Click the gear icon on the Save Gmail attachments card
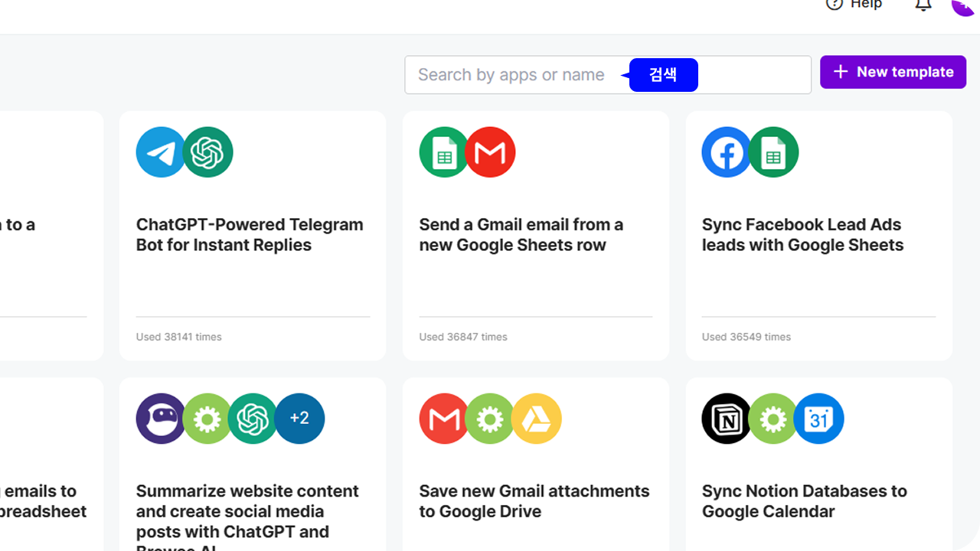The height and width of the screenshot is (551, 980). tap(490, 419)
